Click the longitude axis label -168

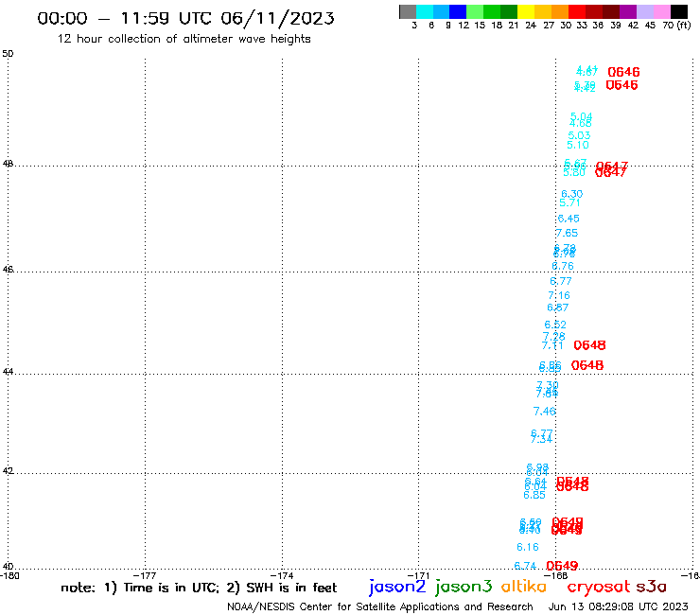557,575
